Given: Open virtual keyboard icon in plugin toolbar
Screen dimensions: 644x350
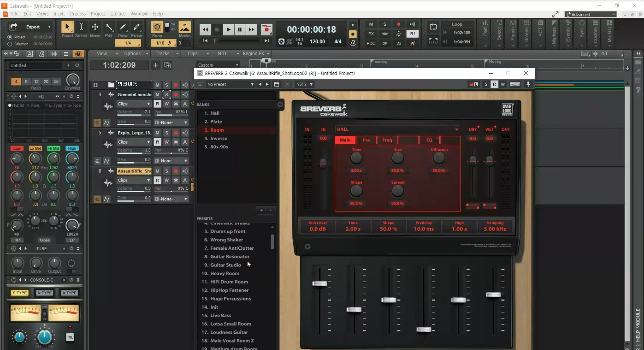Looking at the screenshot, I should point(515,84).
